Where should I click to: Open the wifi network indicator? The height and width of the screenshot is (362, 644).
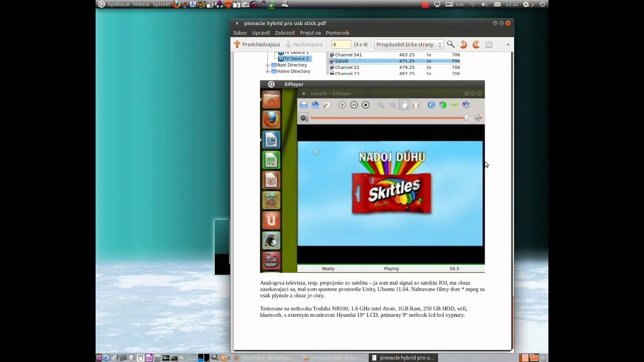coord(473,5)
